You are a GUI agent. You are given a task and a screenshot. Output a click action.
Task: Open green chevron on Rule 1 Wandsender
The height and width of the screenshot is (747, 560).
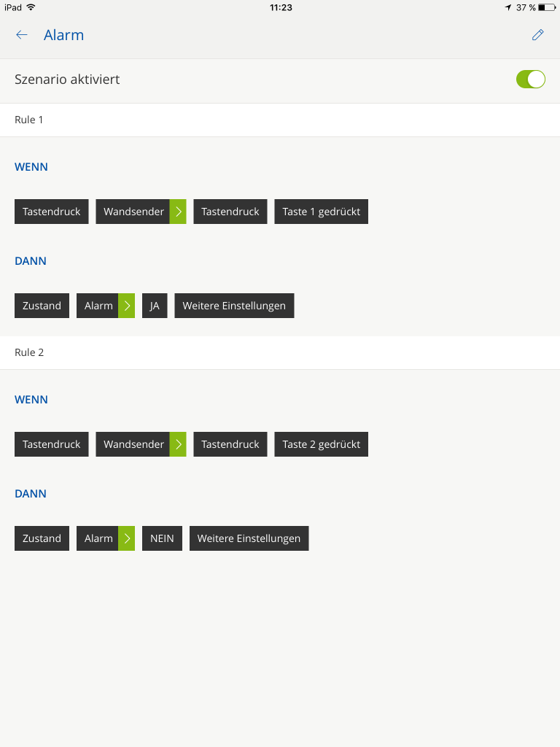tap(178, 212)
